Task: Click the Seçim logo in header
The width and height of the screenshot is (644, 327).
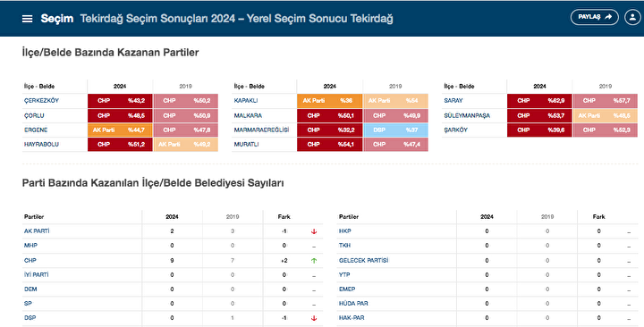Action: tap(56, 19)
